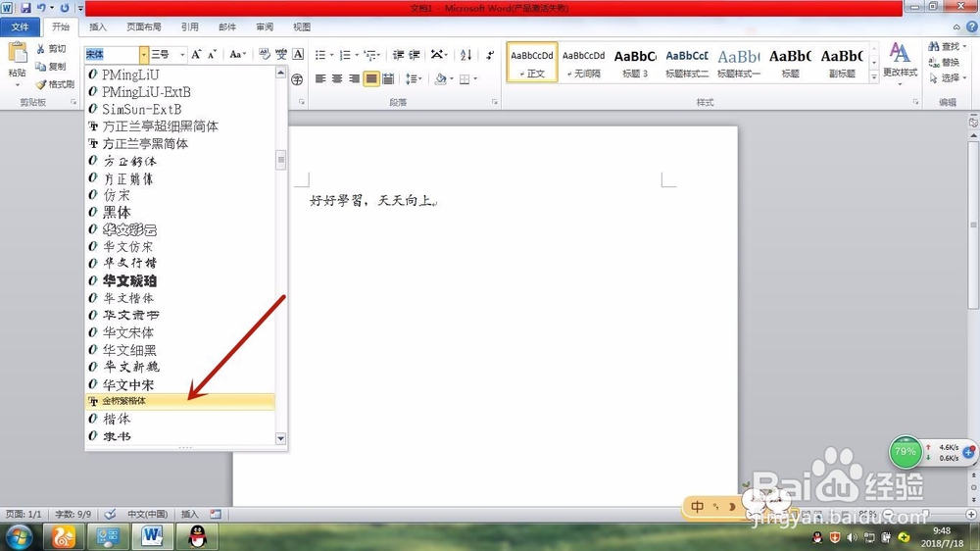Screen dimensions: 980x551
Task: Switch to the References (引用) tab
Action: (190, 26)
